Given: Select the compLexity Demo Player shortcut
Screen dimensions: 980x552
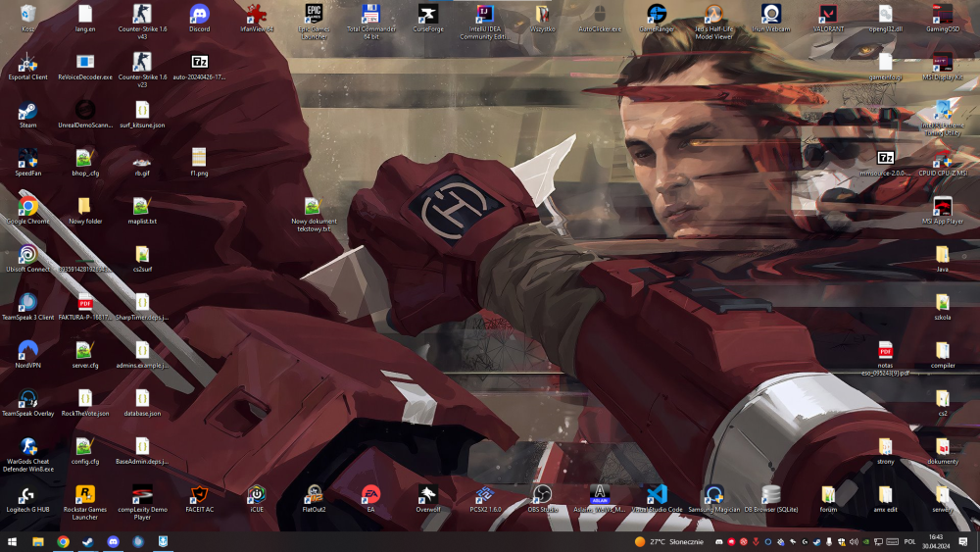Looking at the screenshot, I should 142,503.
